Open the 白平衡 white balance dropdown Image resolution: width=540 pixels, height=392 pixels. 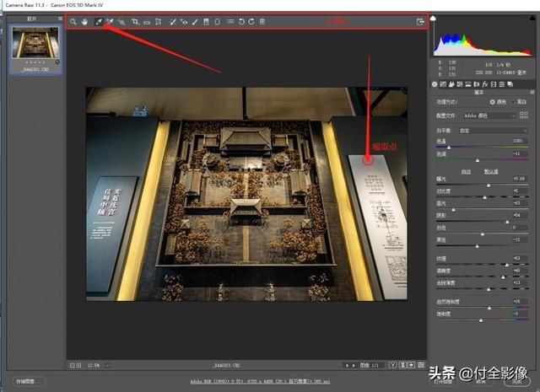coord(494,131)
